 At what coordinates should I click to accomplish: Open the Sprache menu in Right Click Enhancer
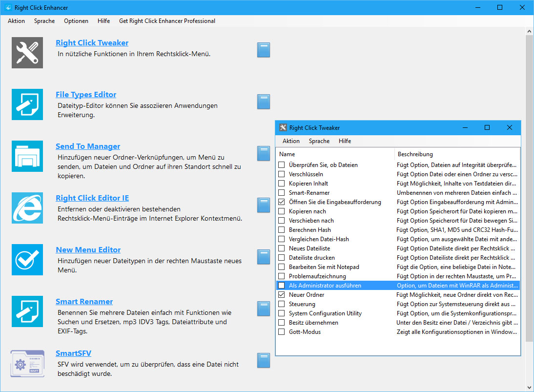(x=44, y=21)
